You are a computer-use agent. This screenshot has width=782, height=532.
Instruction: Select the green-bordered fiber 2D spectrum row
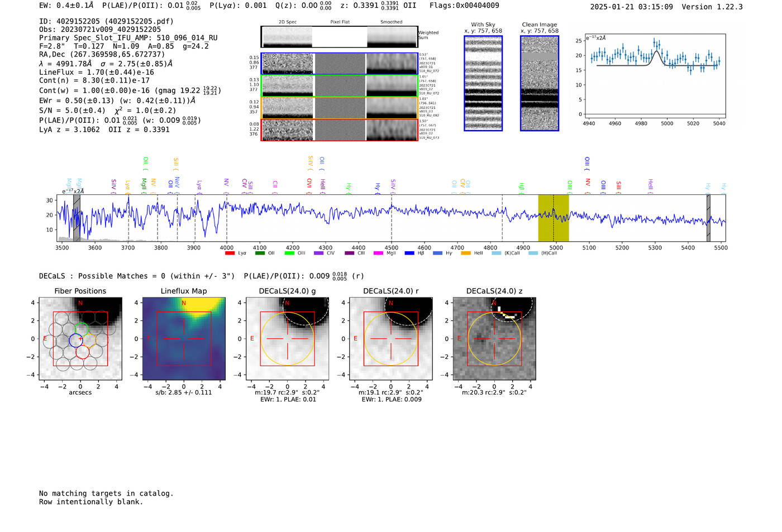point(339,85)
